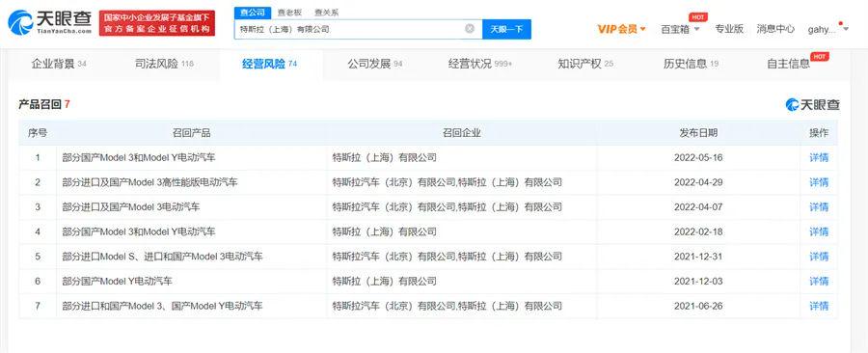Open the 历史信息 tab

tap(691, 64)
